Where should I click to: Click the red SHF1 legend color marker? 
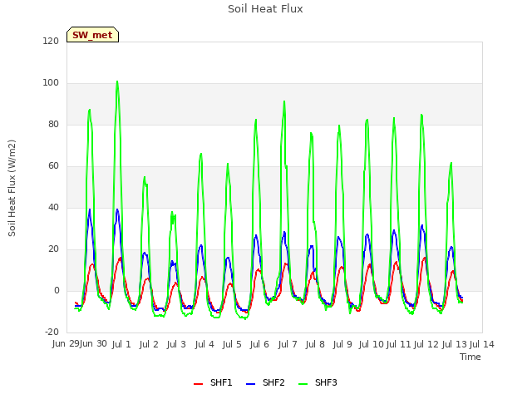click(x=198, y=384)
